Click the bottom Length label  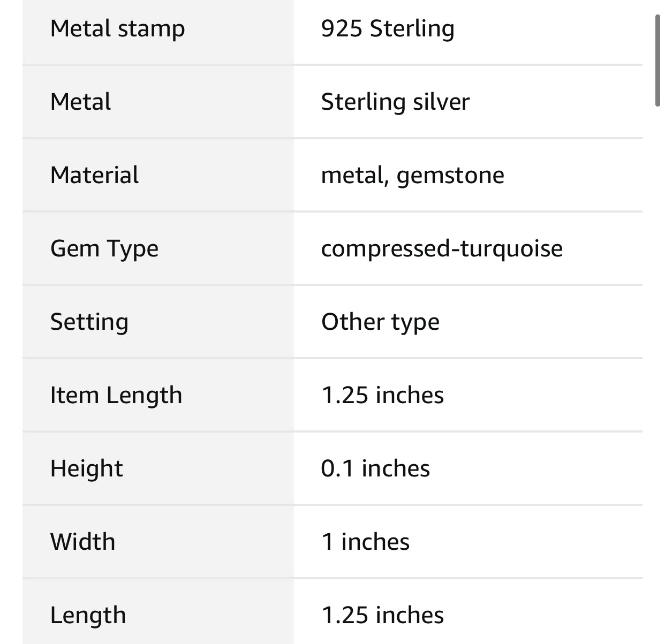88,616
